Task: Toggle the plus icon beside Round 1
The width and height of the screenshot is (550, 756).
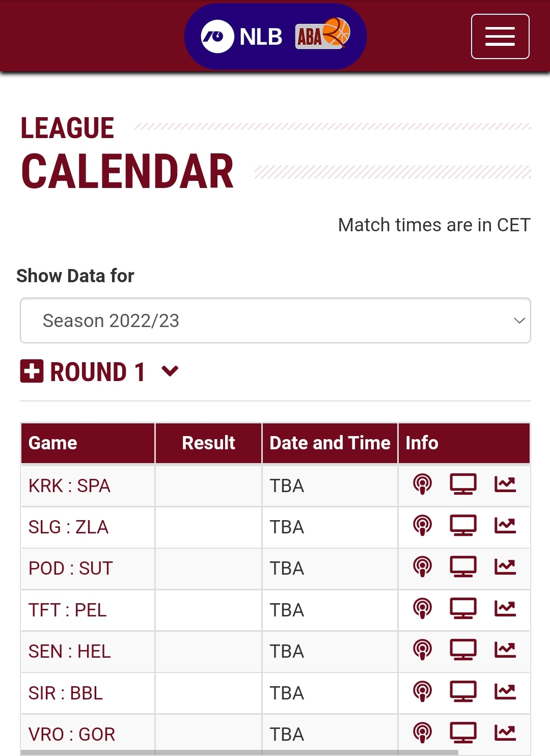Action: [32, 371]
